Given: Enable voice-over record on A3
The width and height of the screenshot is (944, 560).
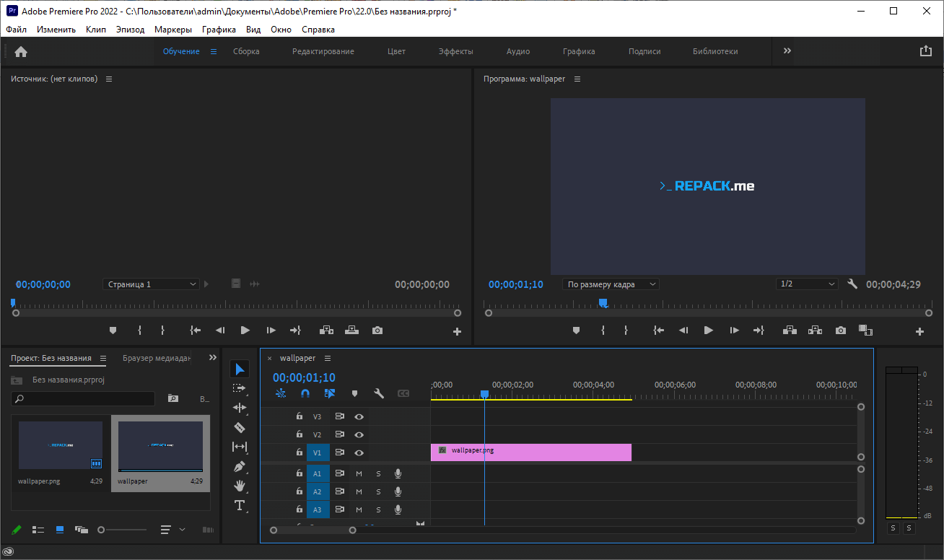Looking at the screenshot, I should click(x=398, y=509).
